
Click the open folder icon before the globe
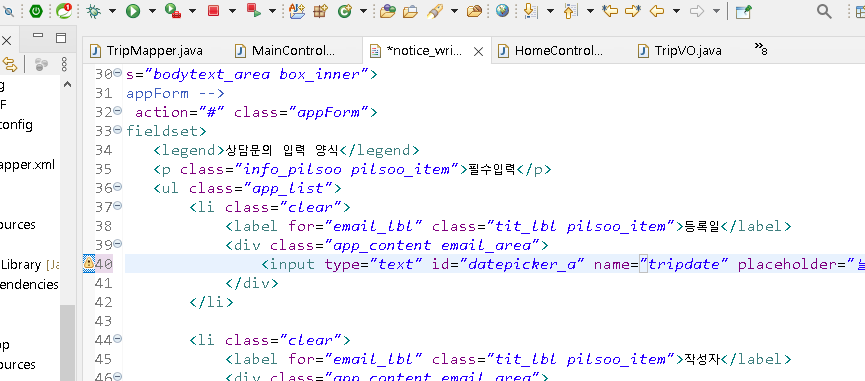click(x=474, y=10)
